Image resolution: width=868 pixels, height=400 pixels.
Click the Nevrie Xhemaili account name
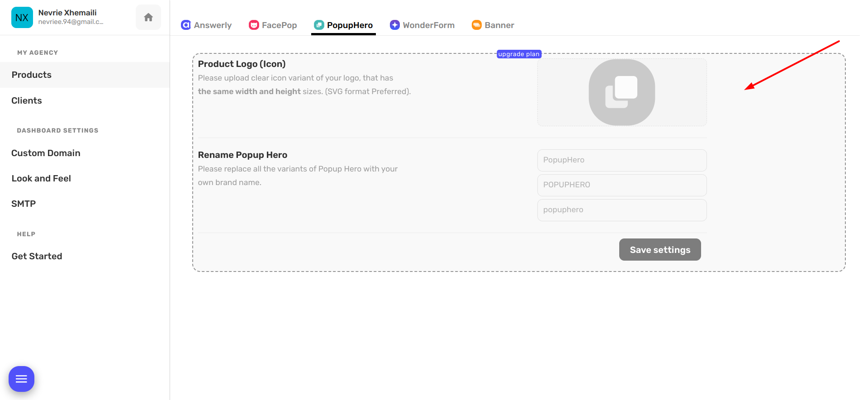tap(67, 13)
